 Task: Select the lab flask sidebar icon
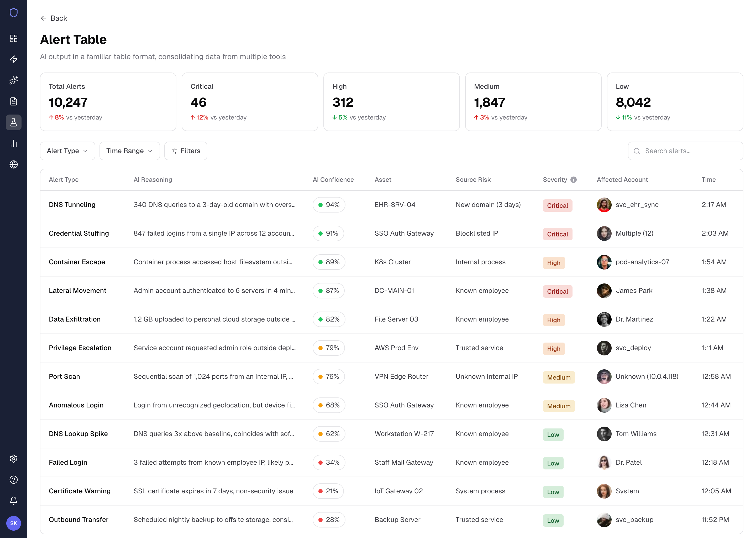click(14, 123)
